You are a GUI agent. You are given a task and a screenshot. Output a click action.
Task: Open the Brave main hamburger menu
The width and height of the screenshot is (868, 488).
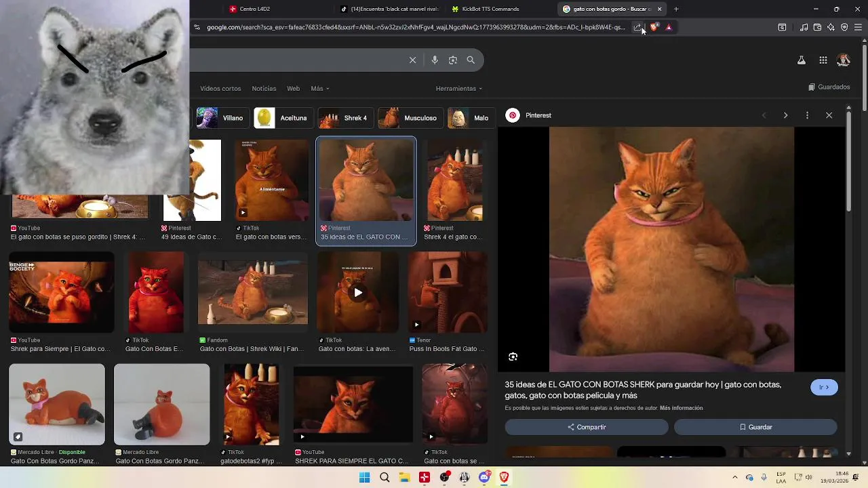coord(859,27)
